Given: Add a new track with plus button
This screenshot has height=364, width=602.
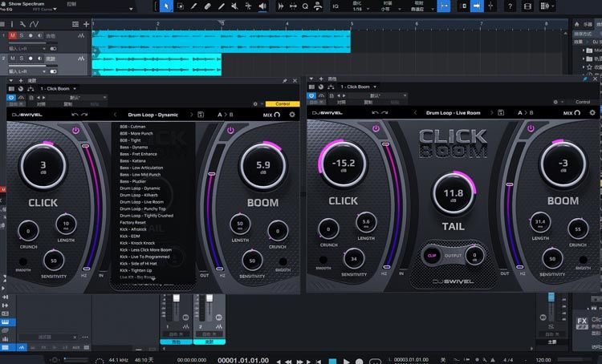Looking at the screenshot, I should (87, 24).
